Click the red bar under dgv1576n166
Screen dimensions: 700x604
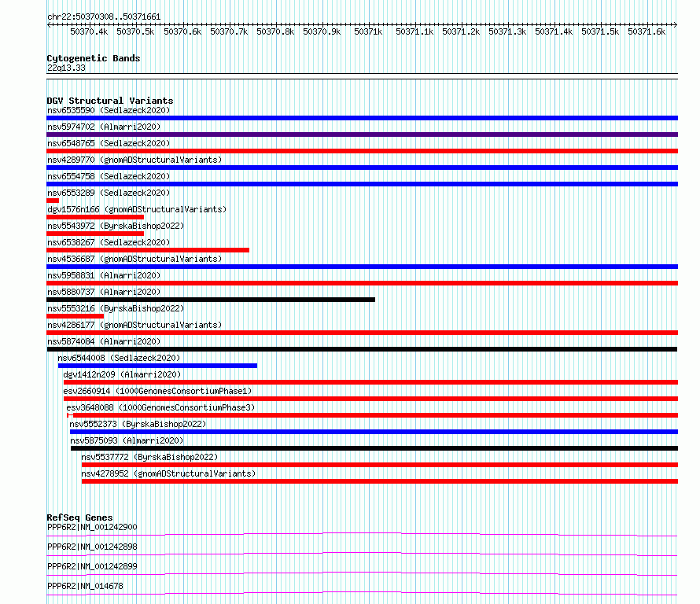[x=95, y=217]
